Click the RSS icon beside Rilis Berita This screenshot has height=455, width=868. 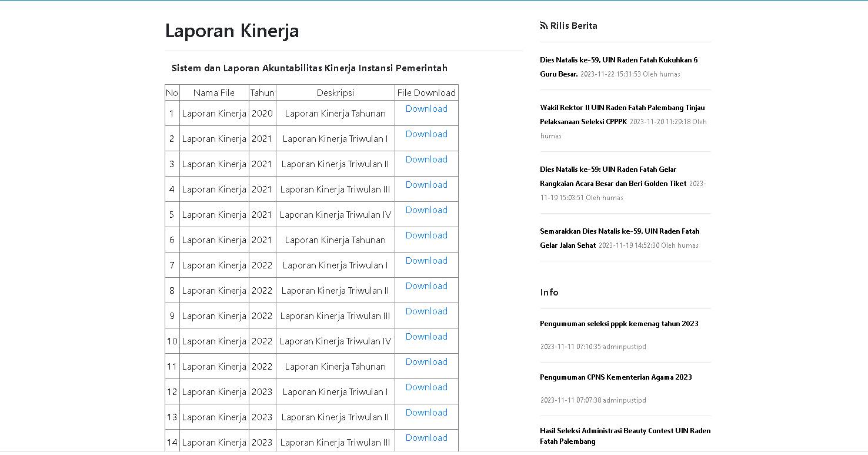click(x=543, y=25)
